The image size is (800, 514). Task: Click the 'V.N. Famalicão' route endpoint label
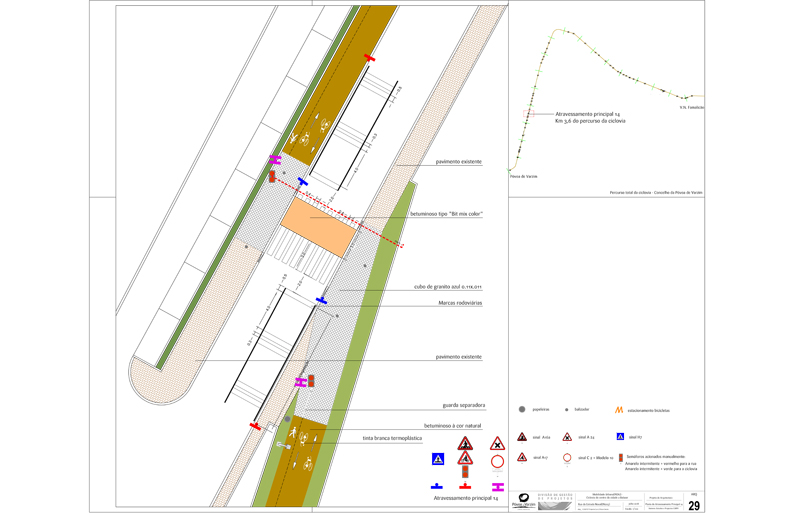pos(692,107)
